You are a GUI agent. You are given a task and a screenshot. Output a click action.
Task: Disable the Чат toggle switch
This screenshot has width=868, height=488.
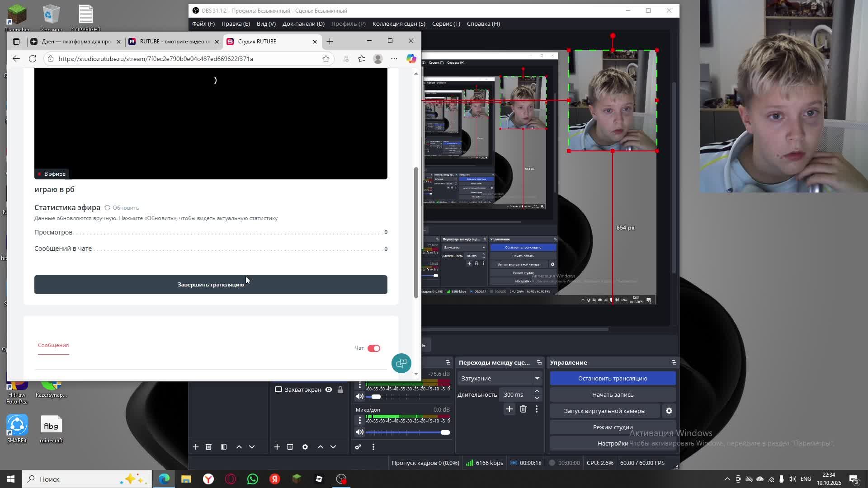(x=374, y=348)
